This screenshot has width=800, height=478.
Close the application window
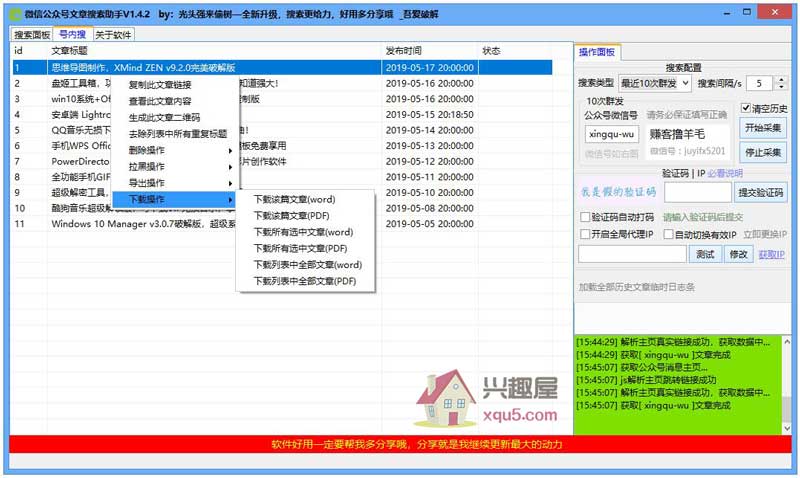[774, 12]
